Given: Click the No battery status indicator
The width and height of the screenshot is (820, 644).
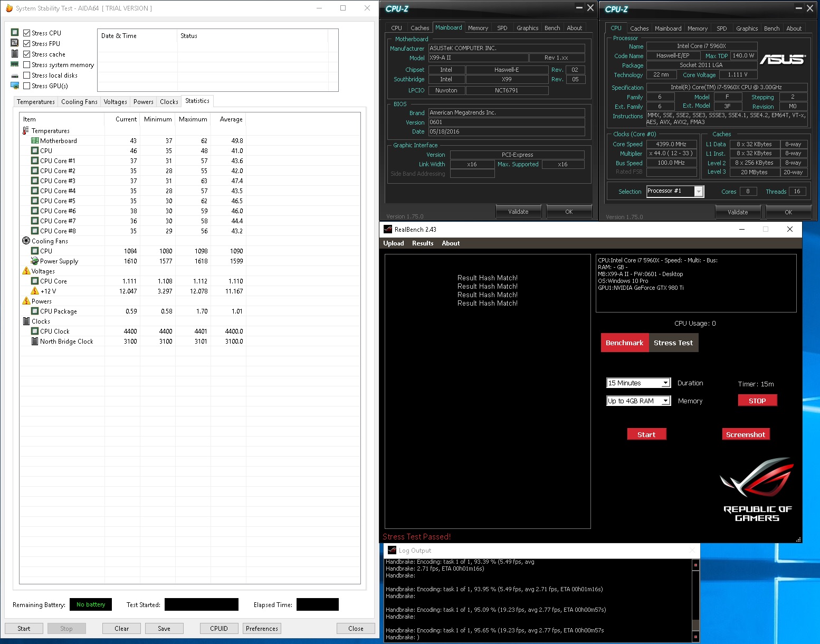Looking at the screenshot, I should coord(91,604).
